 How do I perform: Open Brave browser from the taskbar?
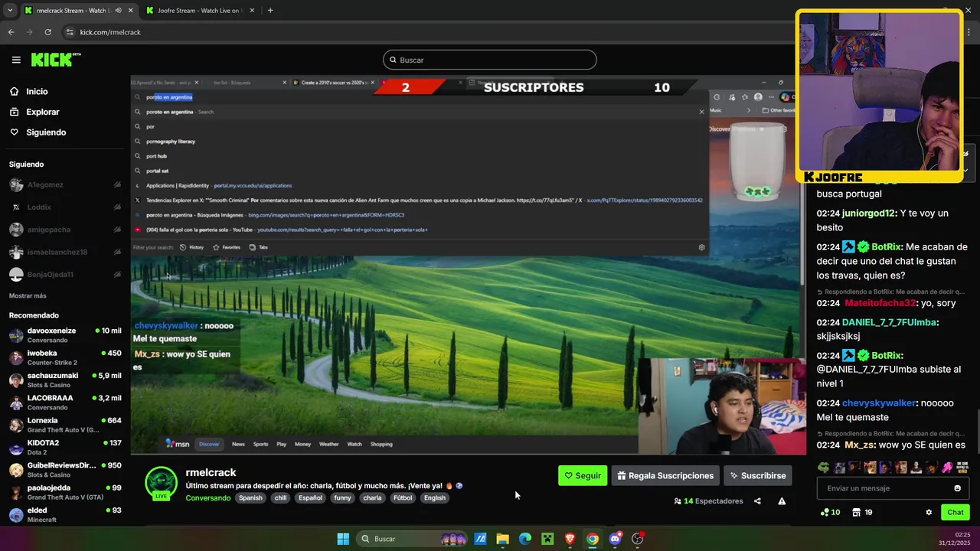tap(570, 539)
